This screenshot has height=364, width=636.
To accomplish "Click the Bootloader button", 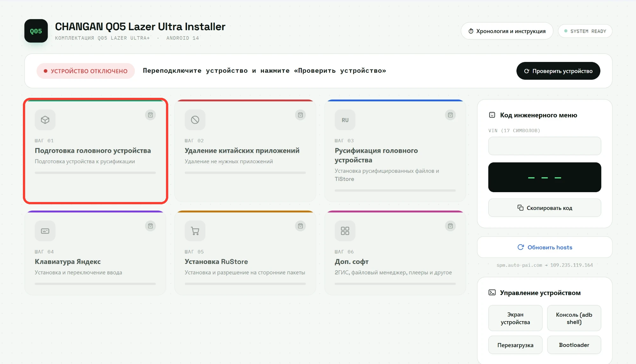I will click(x=574, y=345).
